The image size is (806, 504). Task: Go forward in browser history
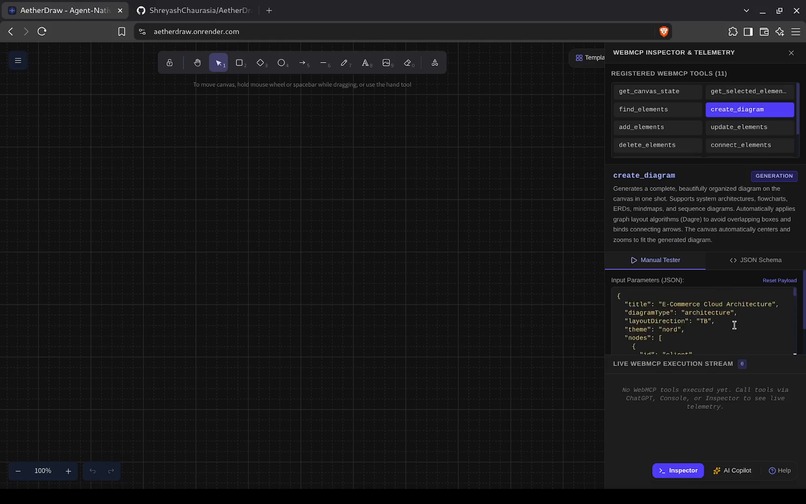26,31
